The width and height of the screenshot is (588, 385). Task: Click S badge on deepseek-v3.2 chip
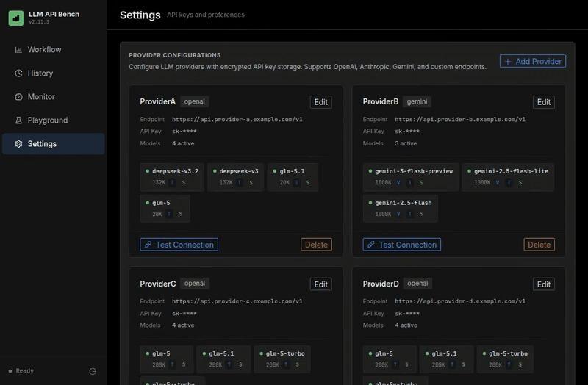183,182
